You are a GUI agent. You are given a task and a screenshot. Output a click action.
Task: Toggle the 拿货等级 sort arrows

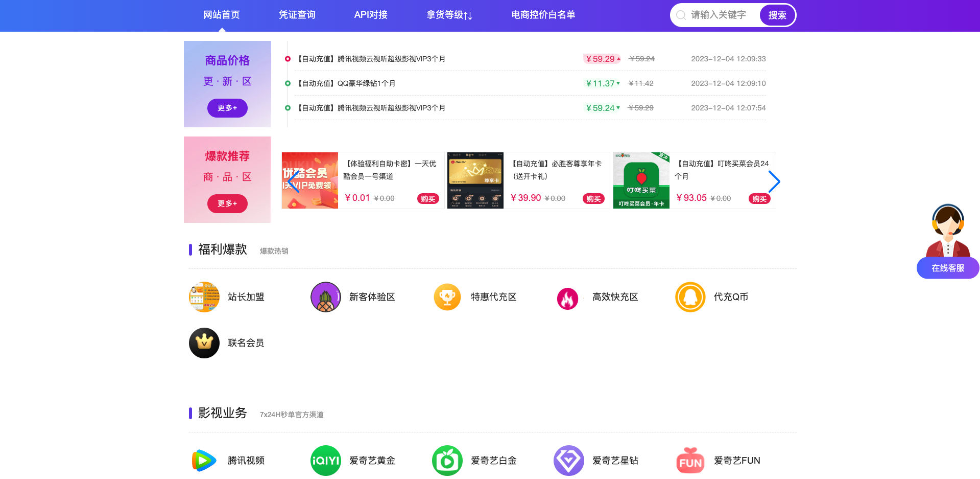coord(468,15)
